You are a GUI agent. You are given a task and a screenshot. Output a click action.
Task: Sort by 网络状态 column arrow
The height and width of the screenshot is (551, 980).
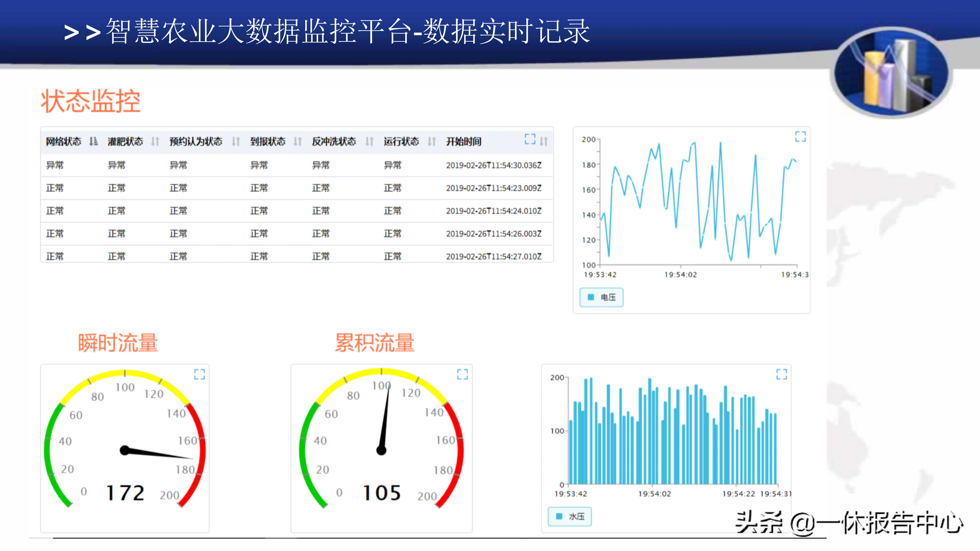[93, 142]
